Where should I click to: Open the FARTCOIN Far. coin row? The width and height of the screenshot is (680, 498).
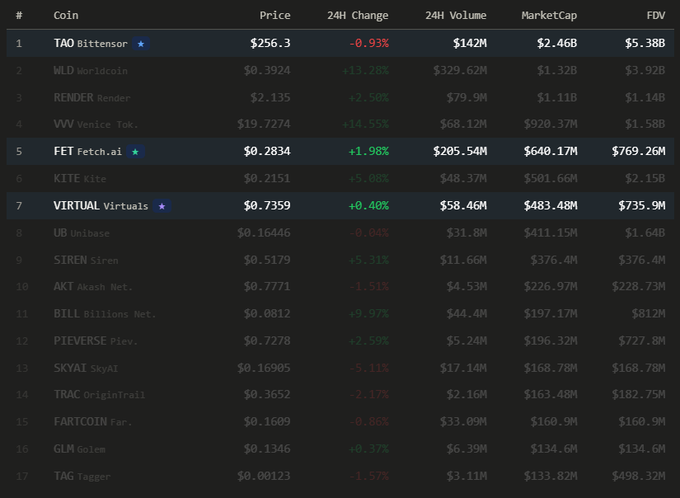pyautogui.click(x=340, y=422)
